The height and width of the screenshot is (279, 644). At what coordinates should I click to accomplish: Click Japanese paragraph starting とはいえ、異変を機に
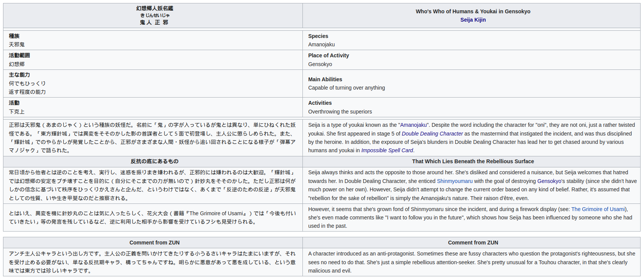(x=153, y=218)
